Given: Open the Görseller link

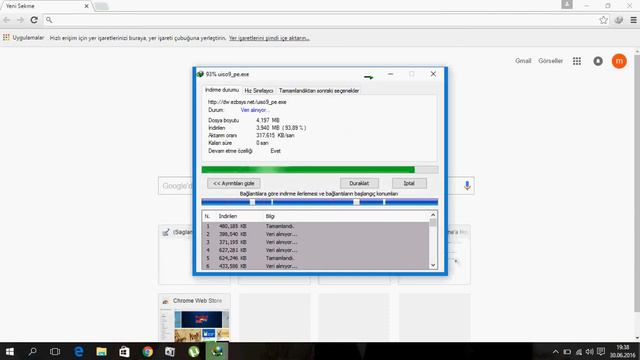Looking at the screenshot, I should pos(550,61).
